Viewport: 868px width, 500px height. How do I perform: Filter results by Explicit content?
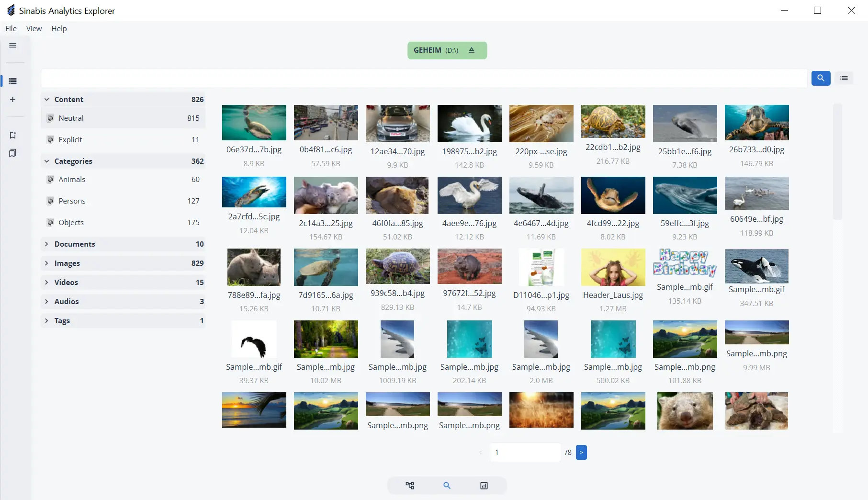(x=70, y=139)
